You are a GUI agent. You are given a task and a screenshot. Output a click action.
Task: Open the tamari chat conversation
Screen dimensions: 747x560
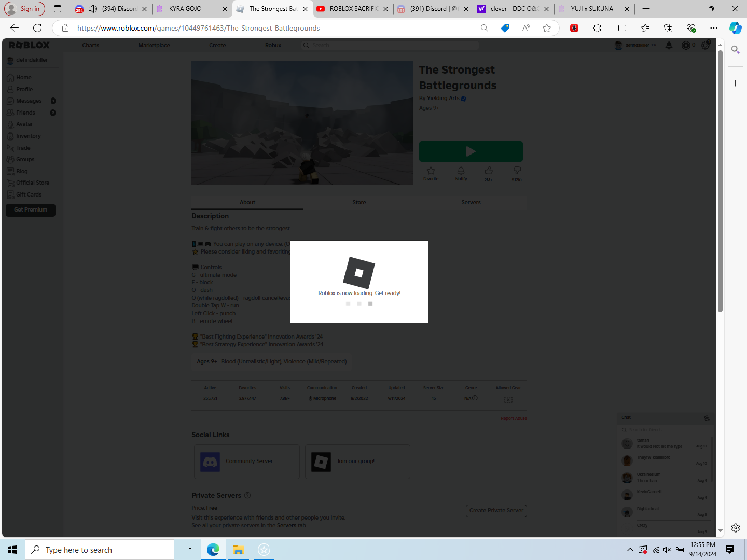pos(665,443)
